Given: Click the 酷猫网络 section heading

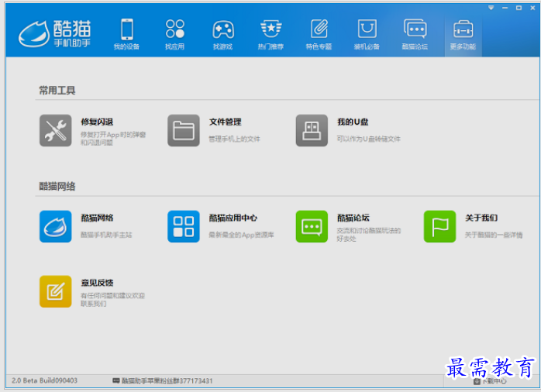Looking at the screenshot, I should 57,187.
